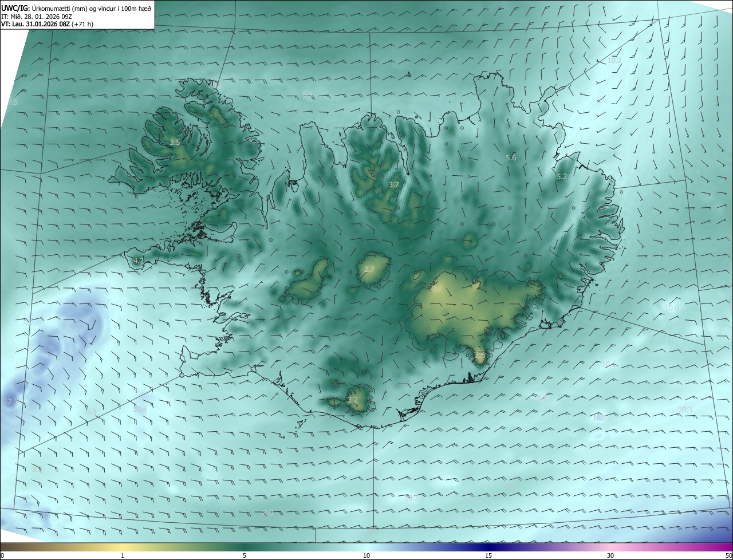Click the 10.3 value label over the ocean
Screen dimensions: 733x560
[x=685, y=409]
